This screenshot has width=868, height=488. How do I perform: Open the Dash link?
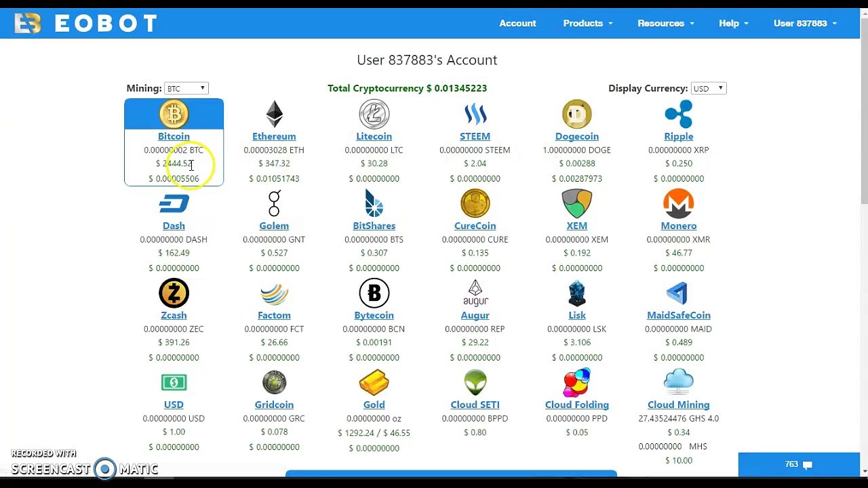tap(174, 226)
